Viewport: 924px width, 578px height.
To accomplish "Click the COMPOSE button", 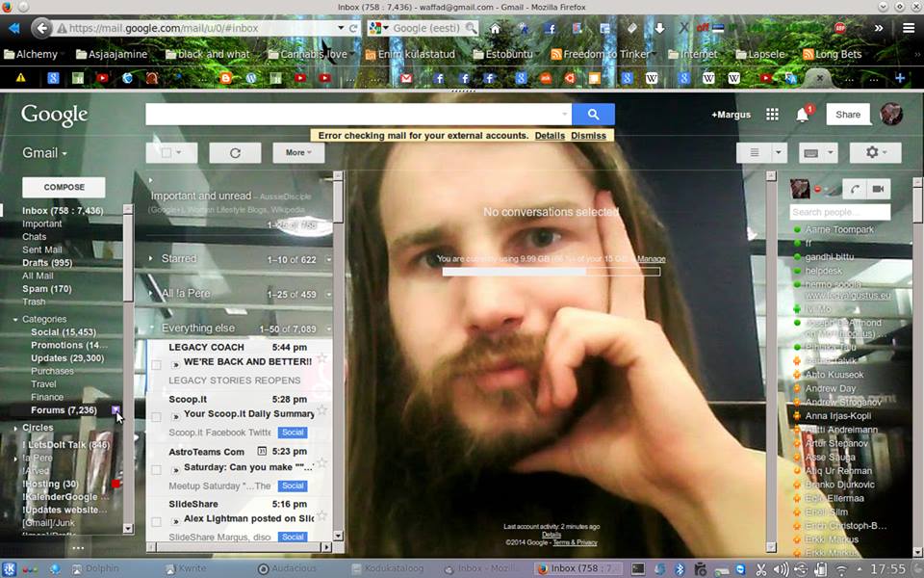I will coord(64,187).
